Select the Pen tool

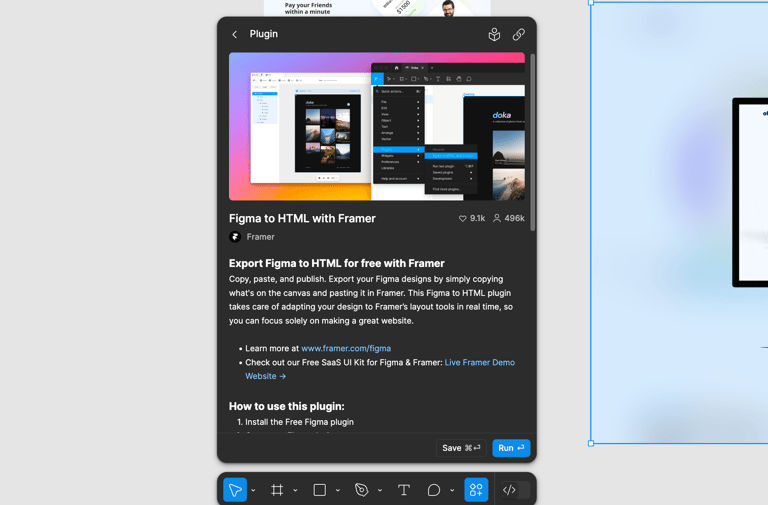(361, 490)
